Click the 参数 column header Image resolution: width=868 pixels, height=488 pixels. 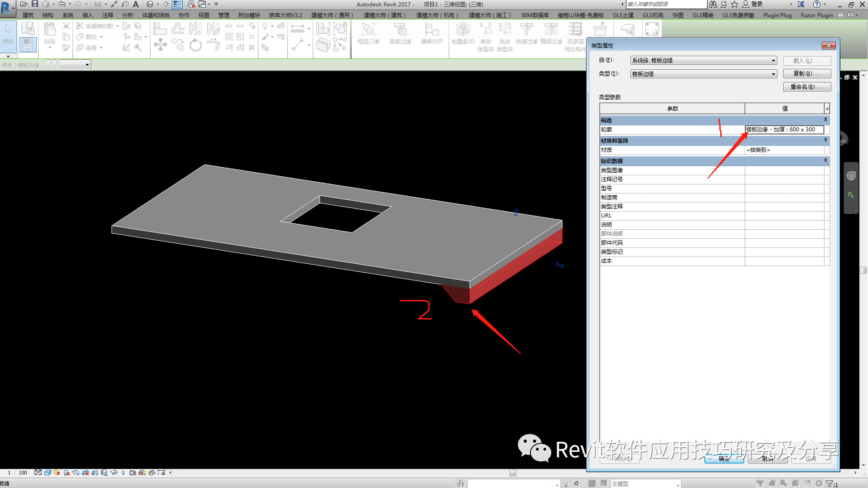(x=672, y=109)
